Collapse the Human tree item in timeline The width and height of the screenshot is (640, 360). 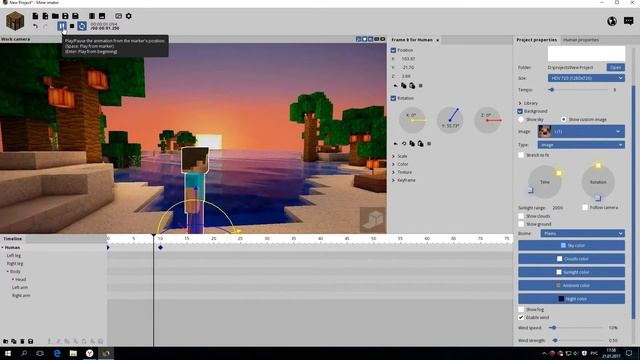(2, 247)
